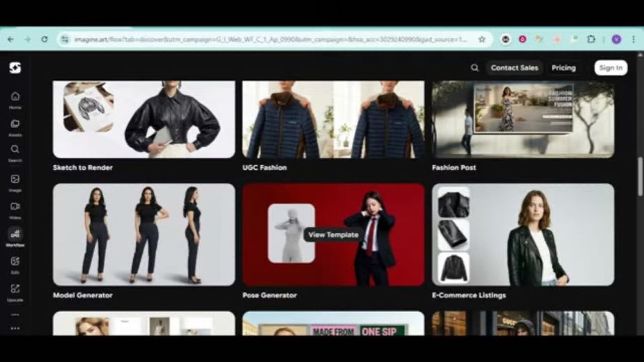The height and width of the screenshot is (362, 644).
Task: Click the magnifier search icon in the header
Action: tap(475, 68)
